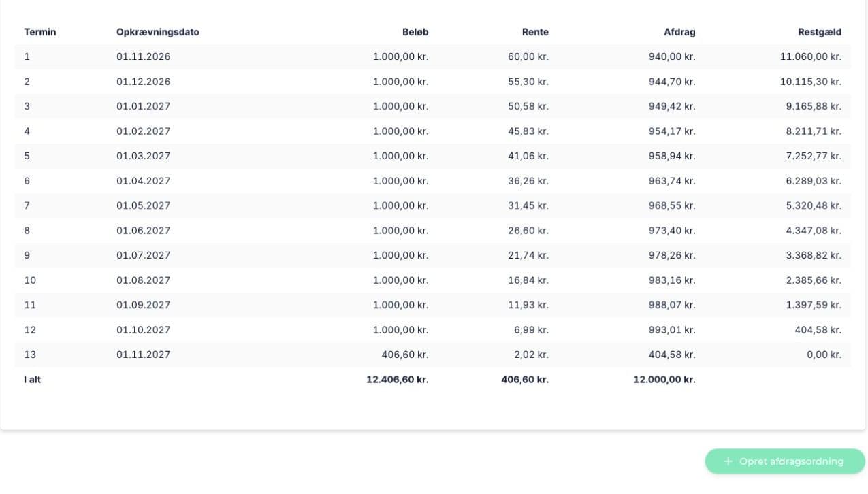Select the date 01.03.2027

click(144, 156)
